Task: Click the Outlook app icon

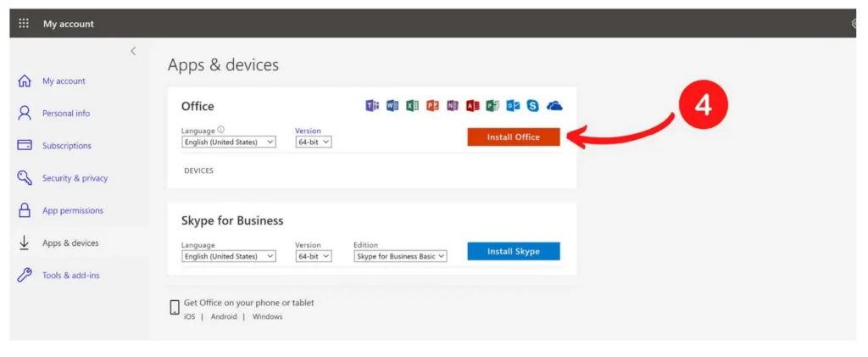Action: click(513, 106)
